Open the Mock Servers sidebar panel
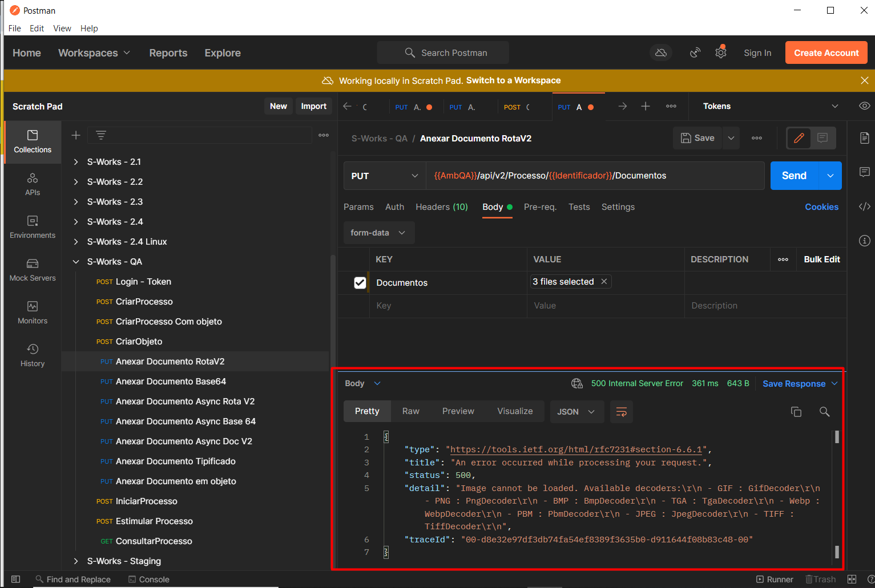This screenshot has width=875, height=588. click(33, 270)
